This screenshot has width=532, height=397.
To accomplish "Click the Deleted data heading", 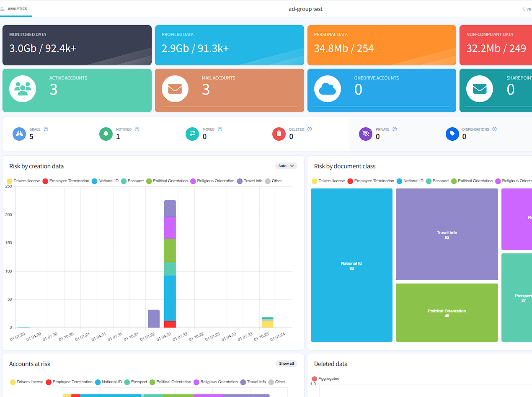I will click(331, 364).
